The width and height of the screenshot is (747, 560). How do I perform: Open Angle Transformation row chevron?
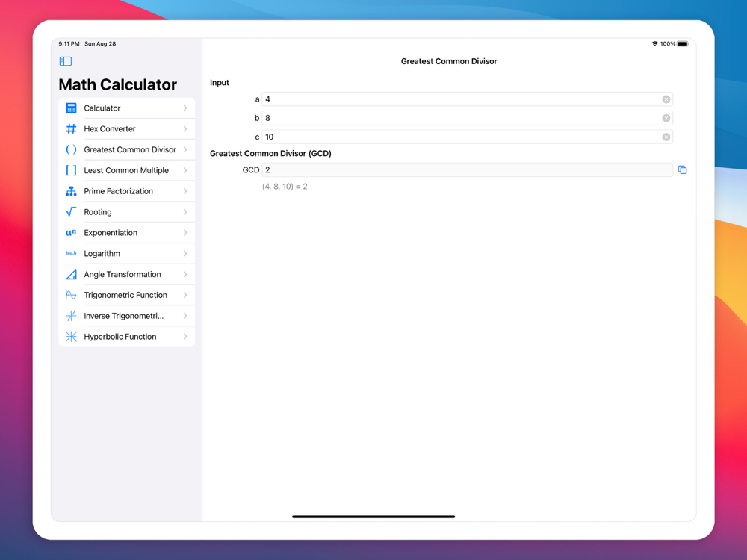185,274
